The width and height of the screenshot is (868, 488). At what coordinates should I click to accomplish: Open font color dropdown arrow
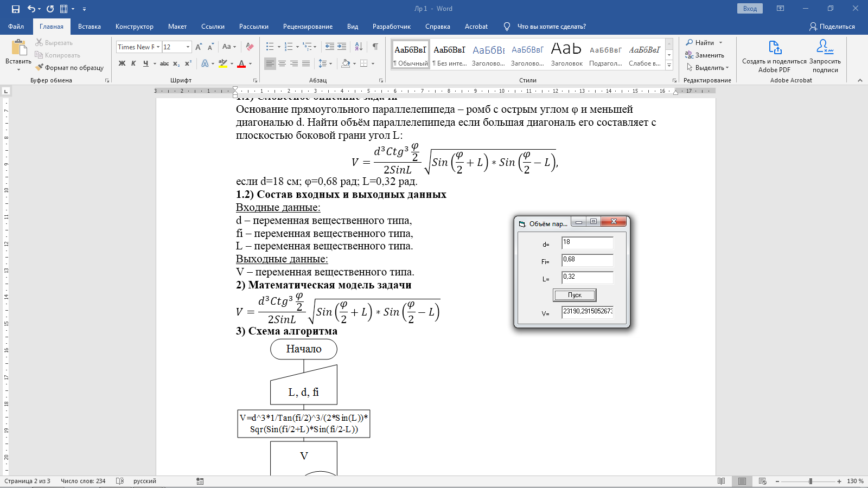tap(250, 64)
